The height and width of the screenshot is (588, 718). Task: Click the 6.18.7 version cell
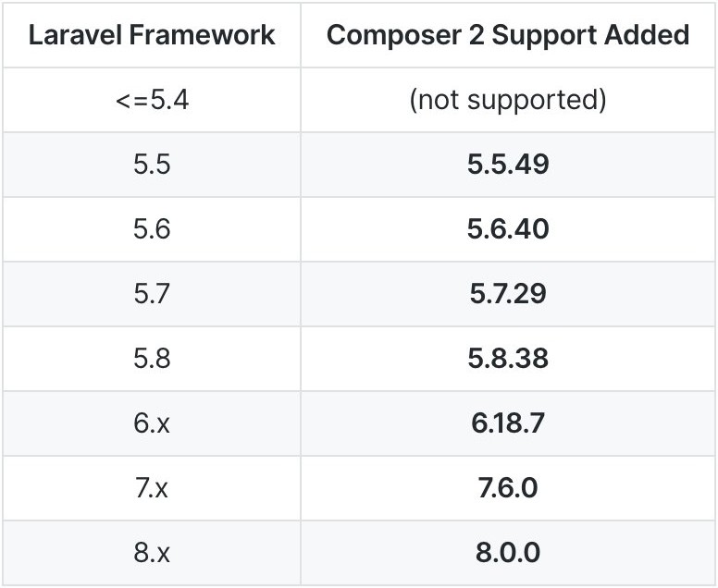click(x=508, y=423)
